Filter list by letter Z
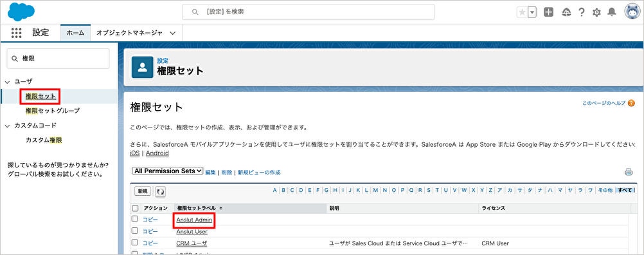644x255 pixels. [490, 190]
